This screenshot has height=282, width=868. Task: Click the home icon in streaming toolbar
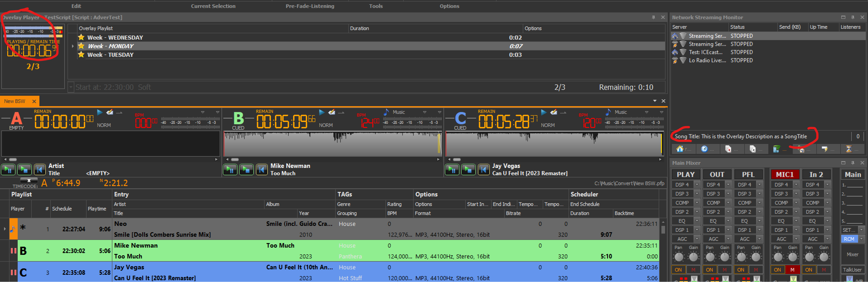tap(680, 149)
